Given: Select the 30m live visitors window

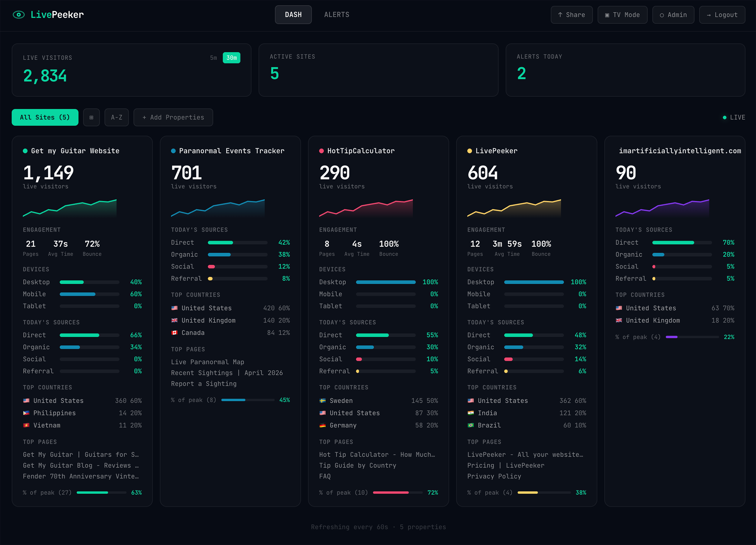Looking at the screenshot, I should point(231,58).
